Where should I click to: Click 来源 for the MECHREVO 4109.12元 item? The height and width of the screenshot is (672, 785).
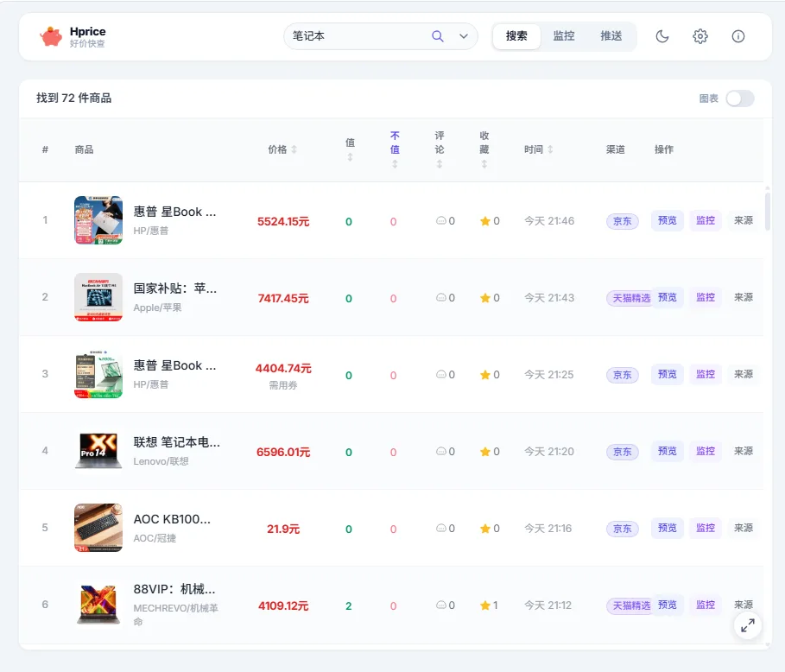click(744, 605)
